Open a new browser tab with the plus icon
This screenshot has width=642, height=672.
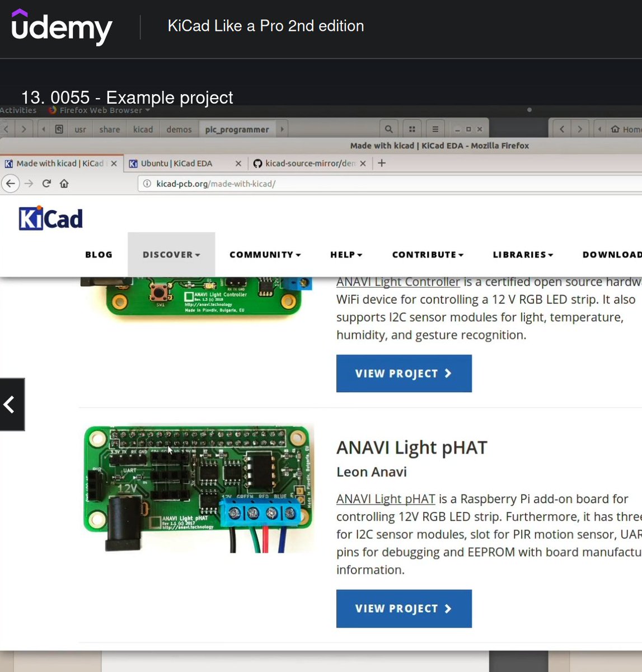381,164
